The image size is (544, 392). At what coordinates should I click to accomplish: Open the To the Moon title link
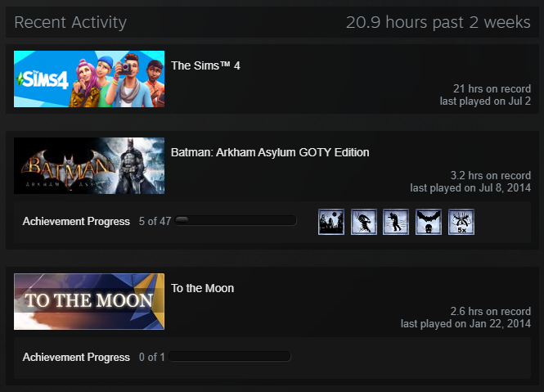point(203,288)
